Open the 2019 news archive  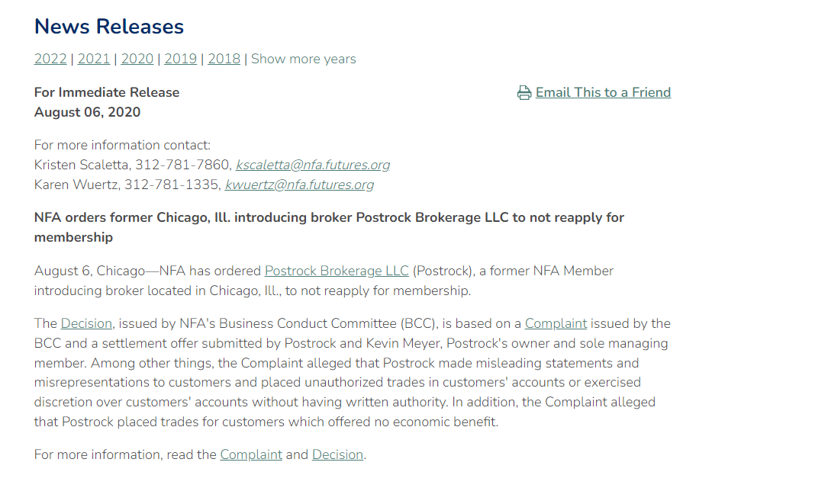(180, 59)
